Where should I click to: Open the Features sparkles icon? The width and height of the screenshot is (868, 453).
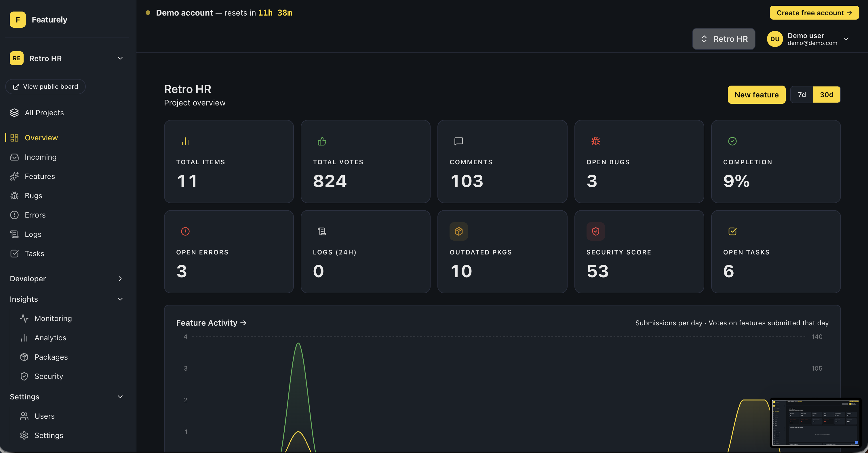14,176
